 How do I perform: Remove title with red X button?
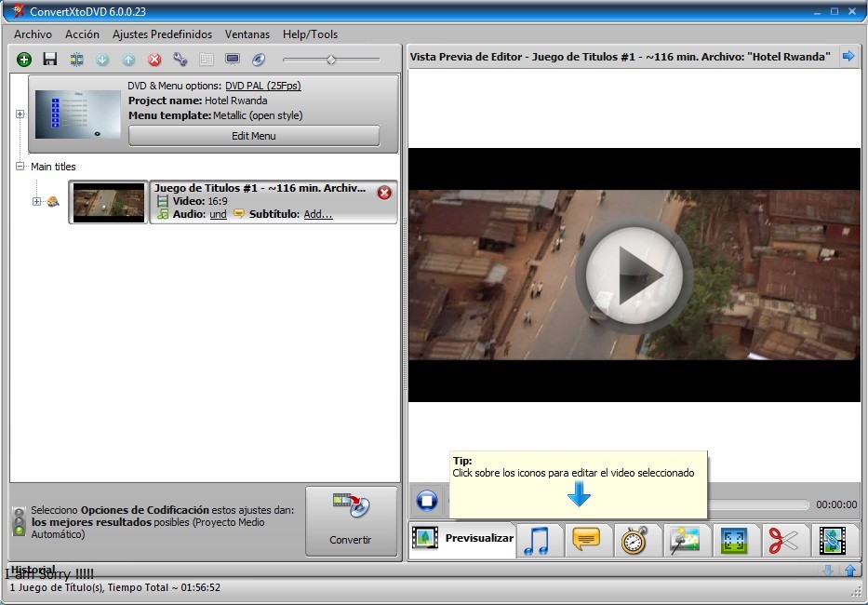(x=384, y=193)
